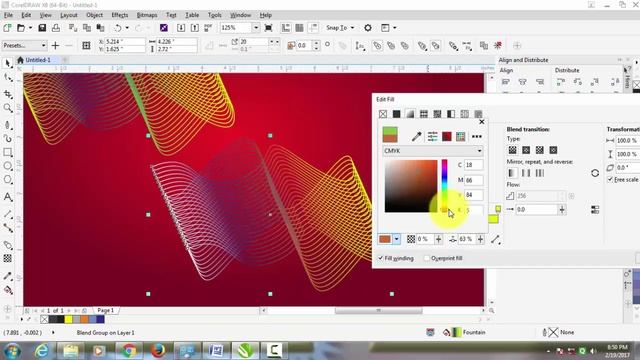Click Clear Blend red starburst icon
Image resolution: width=640 pixels, height=360 pixels.
[x=498, y=45]
